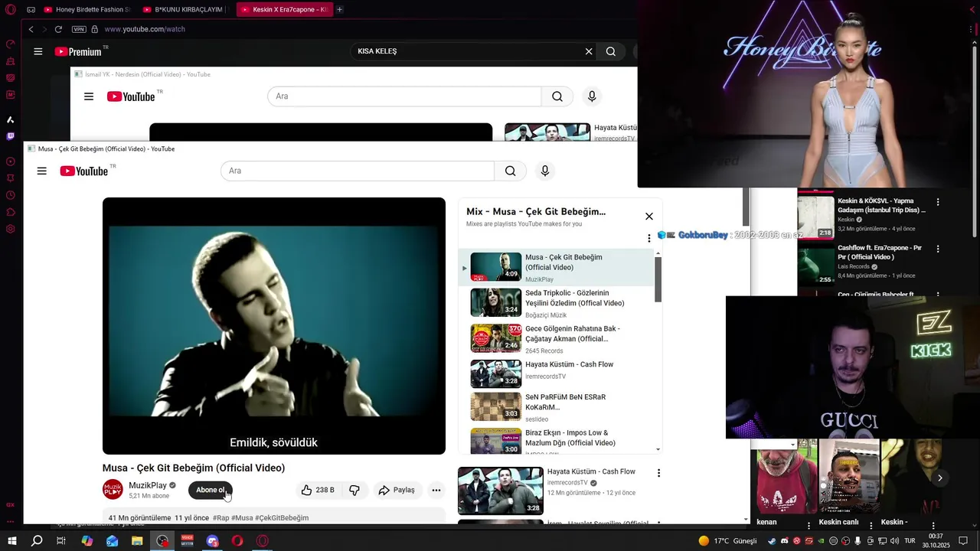Open Aria AI icon in Opera sidebar

click(x=10, y=119)
